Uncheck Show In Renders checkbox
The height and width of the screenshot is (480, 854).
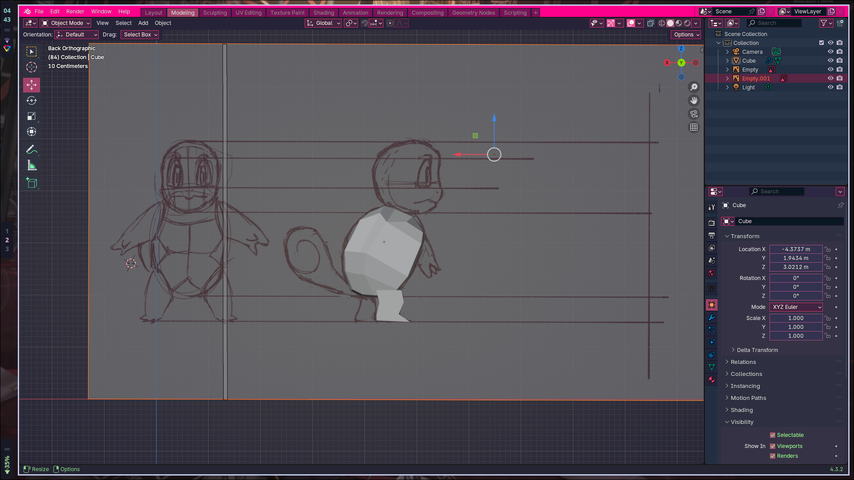click(772, 456)
